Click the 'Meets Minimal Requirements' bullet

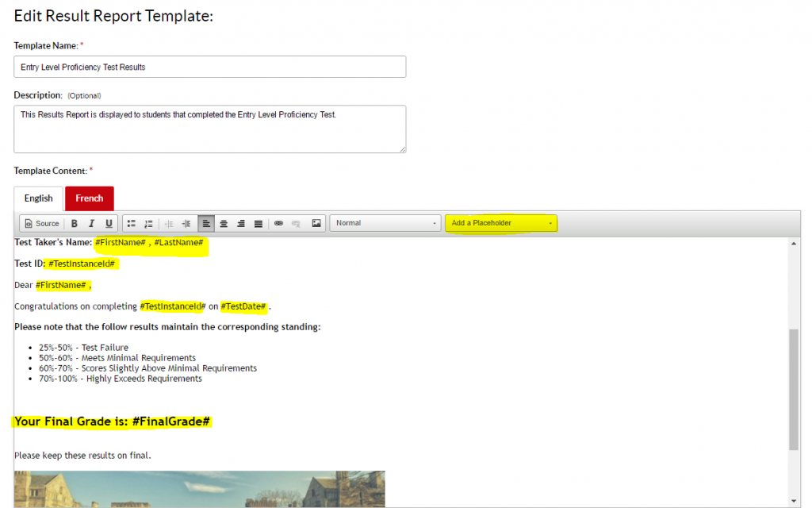coord(117,358)
